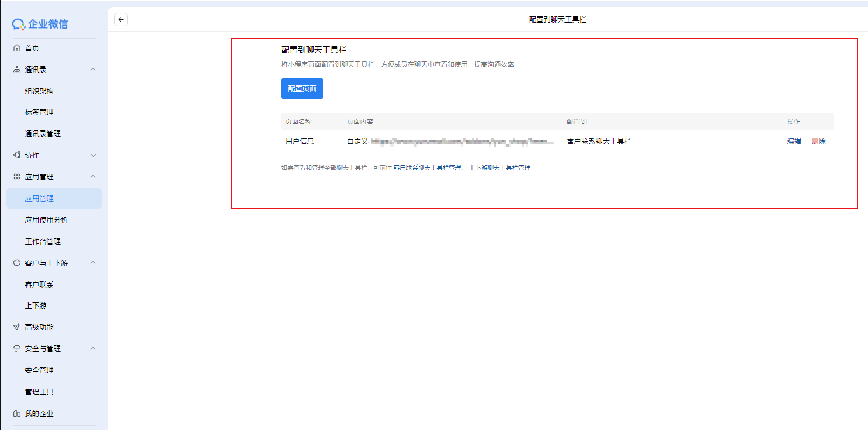Click the 高级功能 icon

point(17,327)
